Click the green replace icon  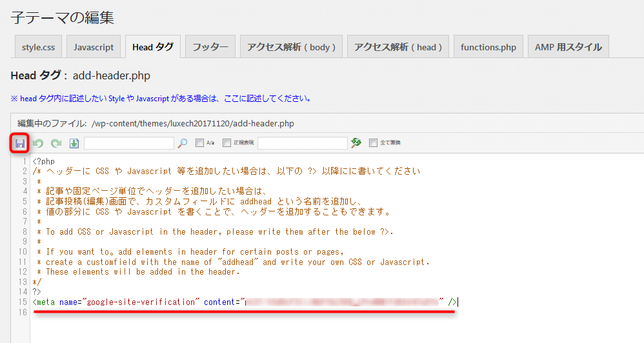(x=356, y=143)
